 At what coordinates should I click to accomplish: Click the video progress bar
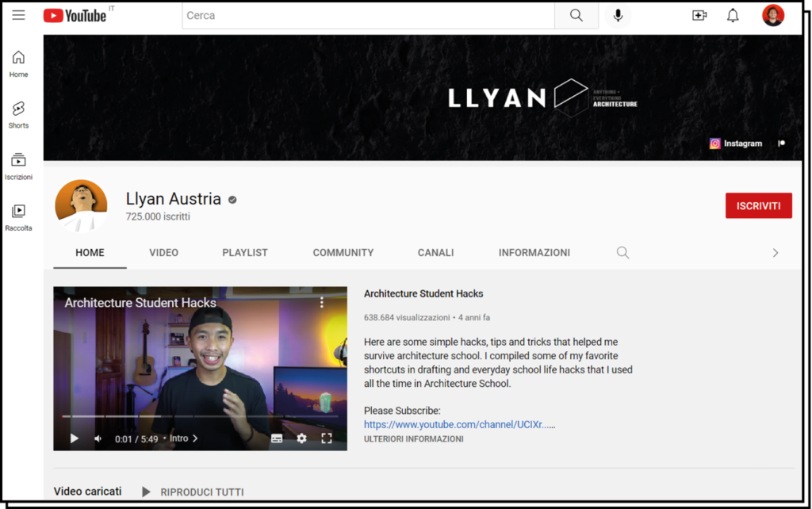tap(198, 416)
